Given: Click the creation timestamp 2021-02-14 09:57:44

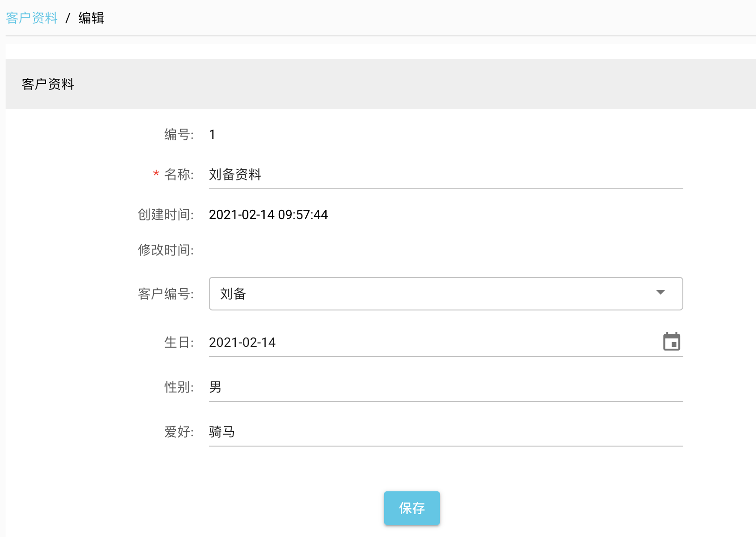Looking at the screenshot, I should pos(268,214).
